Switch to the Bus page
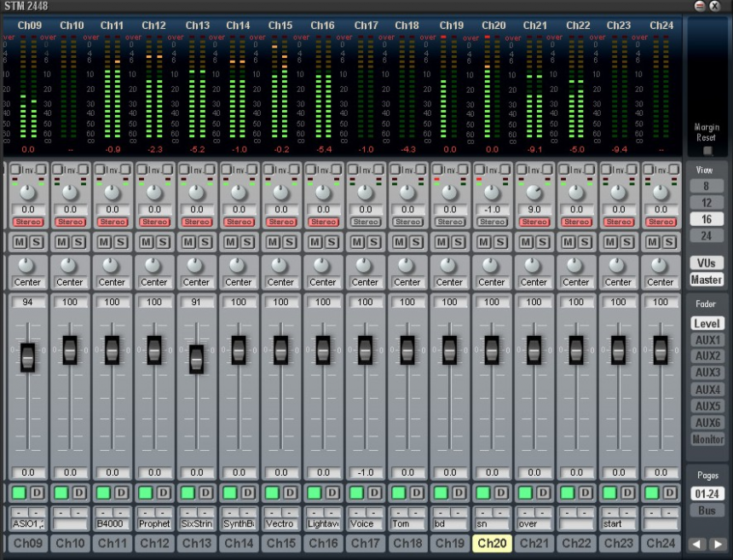 click(707, 510)
